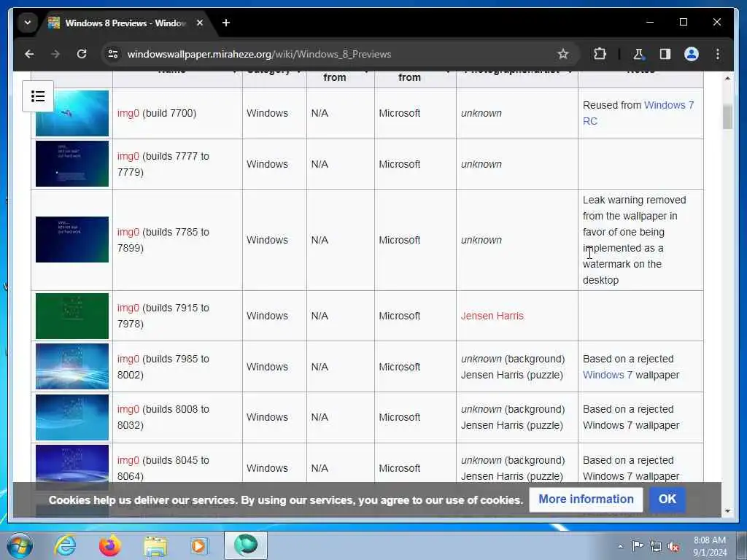
Task: Open the Jensen Harris red link
Action: pos(492,316)
